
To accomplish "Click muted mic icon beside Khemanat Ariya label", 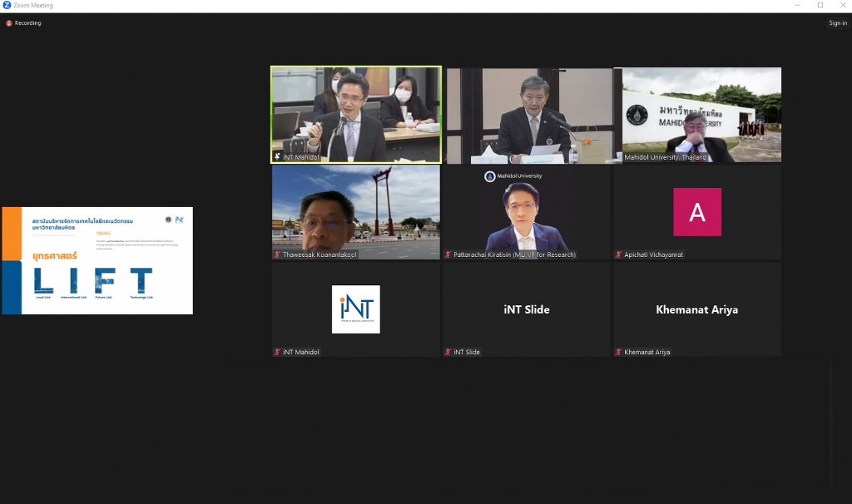I will pos(619,352).
